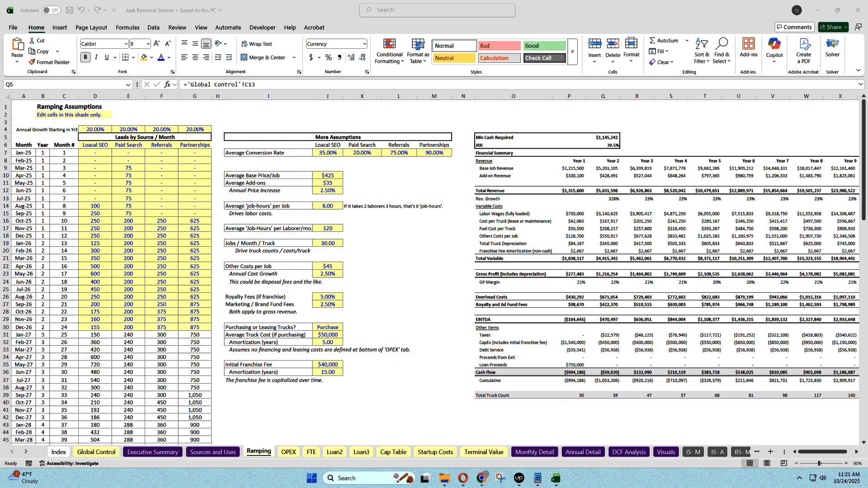
Task: Launch the Solver add-in
Action: pos(832,50)
